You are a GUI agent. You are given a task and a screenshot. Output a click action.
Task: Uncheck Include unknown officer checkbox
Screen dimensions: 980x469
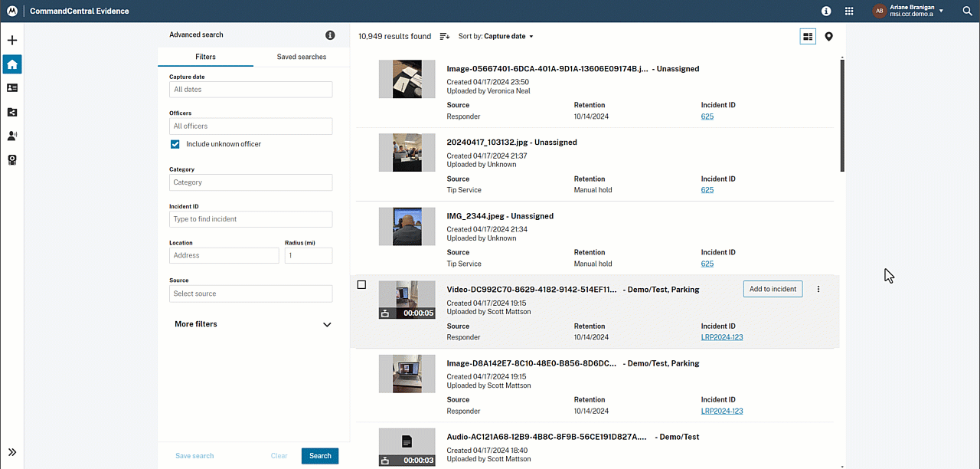click(x=175, y=144)
